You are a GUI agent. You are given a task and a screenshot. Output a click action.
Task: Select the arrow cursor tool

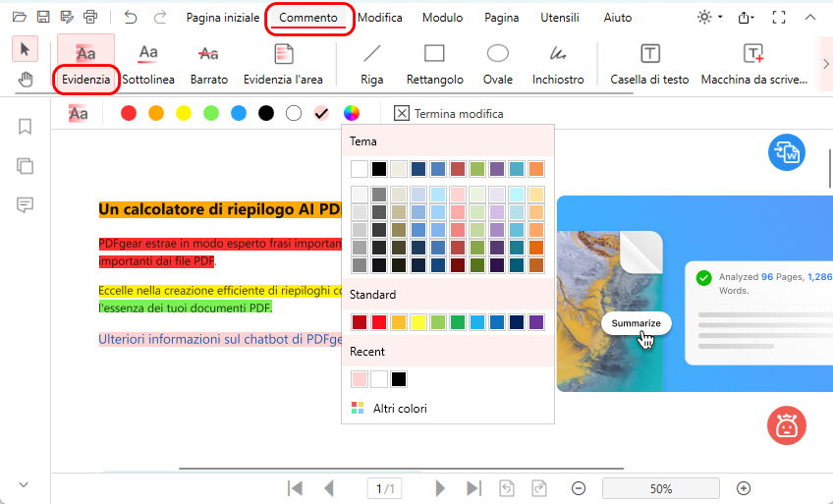pos(25,49)
